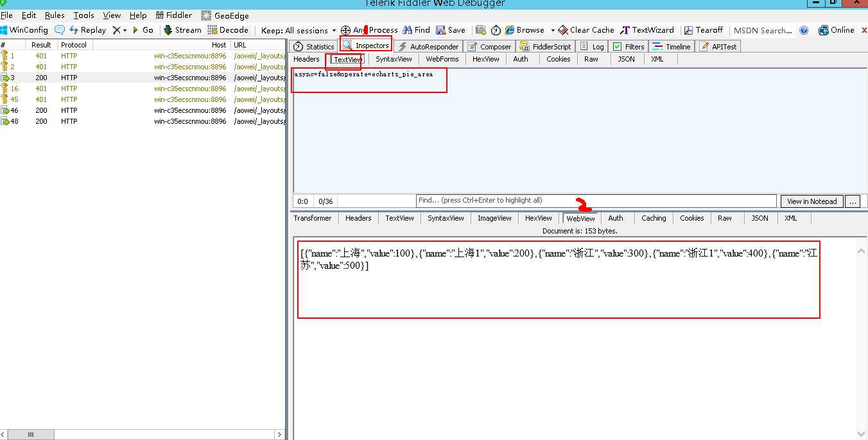The image size is (868, 440).
Task: Open the Remove sessions X dropdown
Action: (x=119, y=30)
